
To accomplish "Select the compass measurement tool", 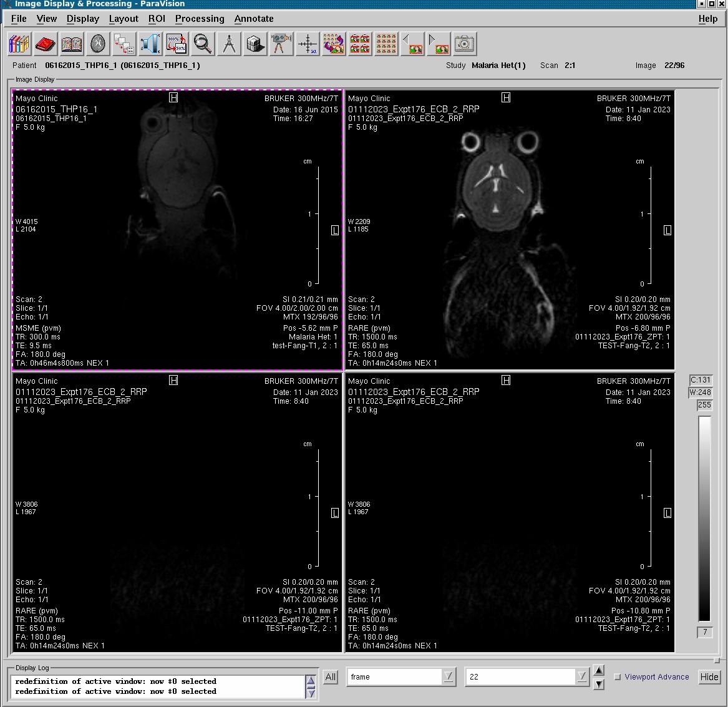I will tap(229, 44).
